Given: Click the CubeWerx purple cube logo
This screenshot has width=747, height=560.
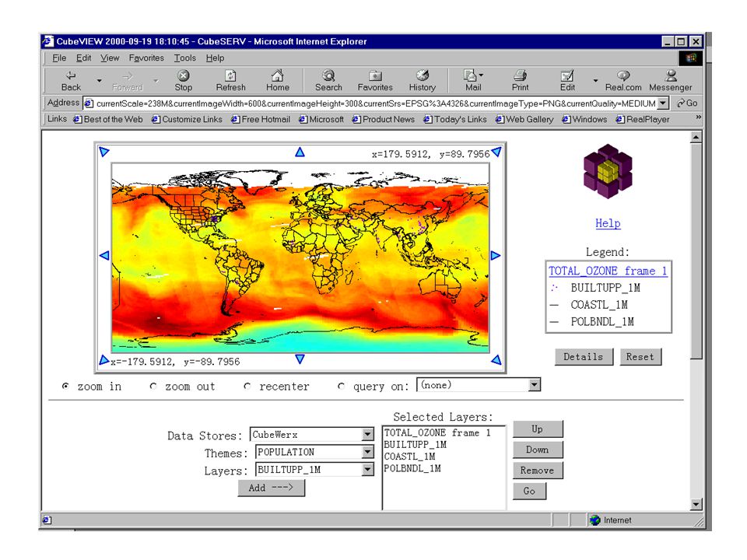Looking at the screenshot, I should click(x=608, y=171).
